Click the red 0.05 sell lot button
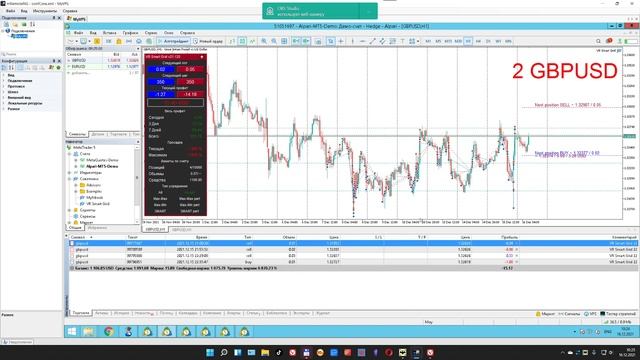640x360 pixels. pos(190,69)
